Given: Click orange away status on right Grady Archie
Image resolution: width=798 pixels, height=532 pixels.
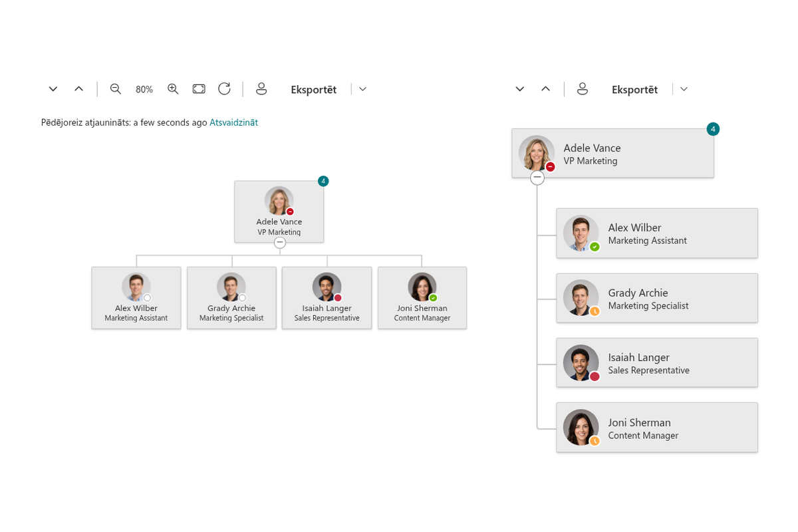Looking at the screenshot, I should [x=595, y=311].
